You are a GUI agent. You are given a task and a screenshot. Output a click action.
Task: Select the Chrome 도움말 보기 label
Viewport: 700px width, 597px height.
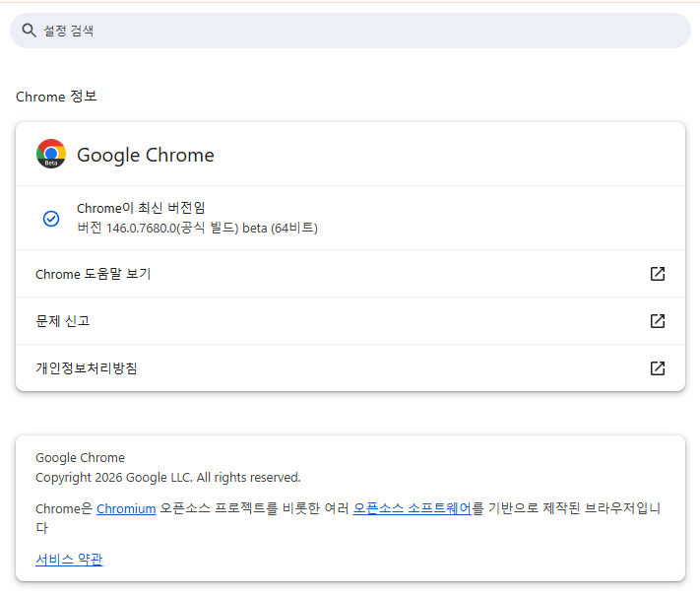pyautogui.click(x=94, y=274)
